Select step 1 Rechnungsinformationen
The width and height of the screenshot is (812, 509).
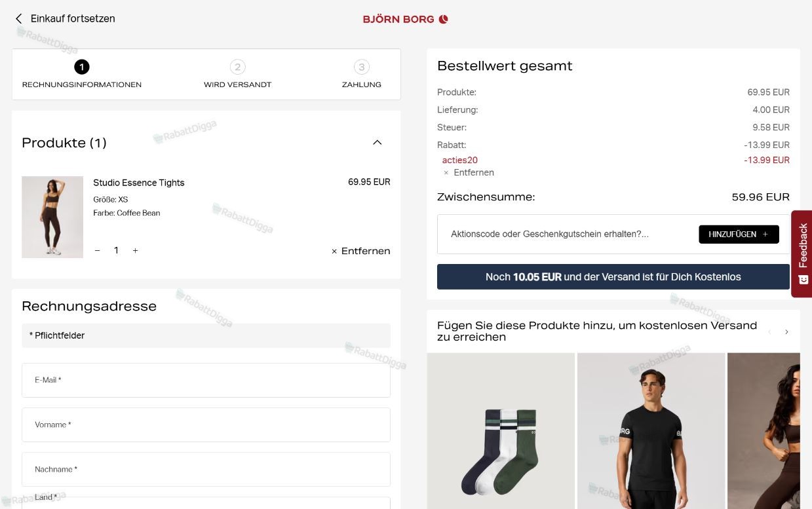82,75
